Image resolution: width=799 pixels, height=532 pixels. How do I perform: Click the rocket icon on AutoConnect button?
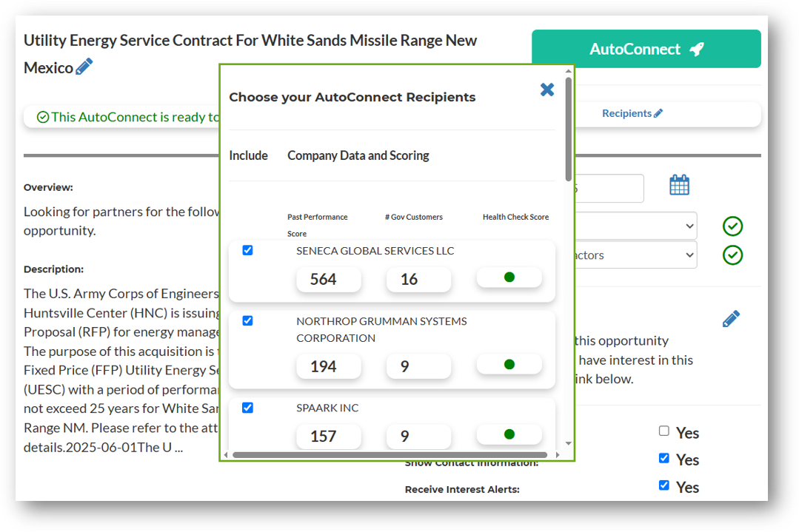point(697,50)
